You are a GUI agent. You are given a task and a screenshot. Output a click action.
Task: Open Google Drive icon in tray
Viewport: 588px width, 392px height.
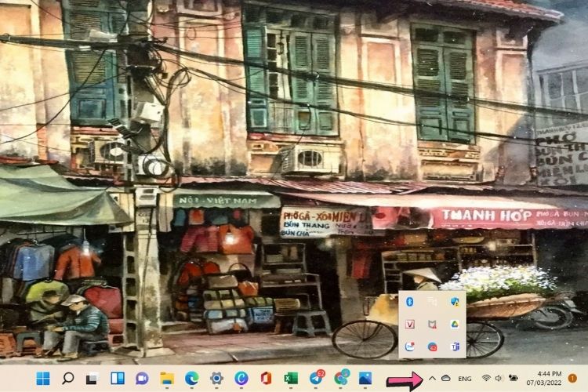455,324
